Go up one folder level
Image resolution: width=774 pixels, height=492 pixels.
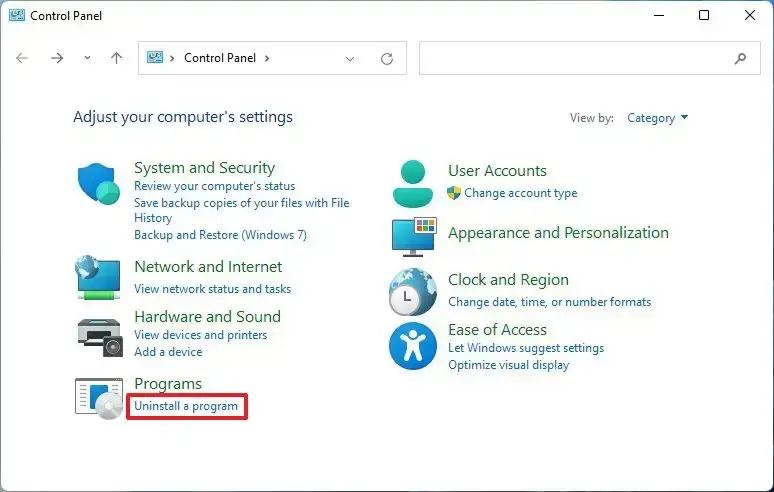coord(116,58)
